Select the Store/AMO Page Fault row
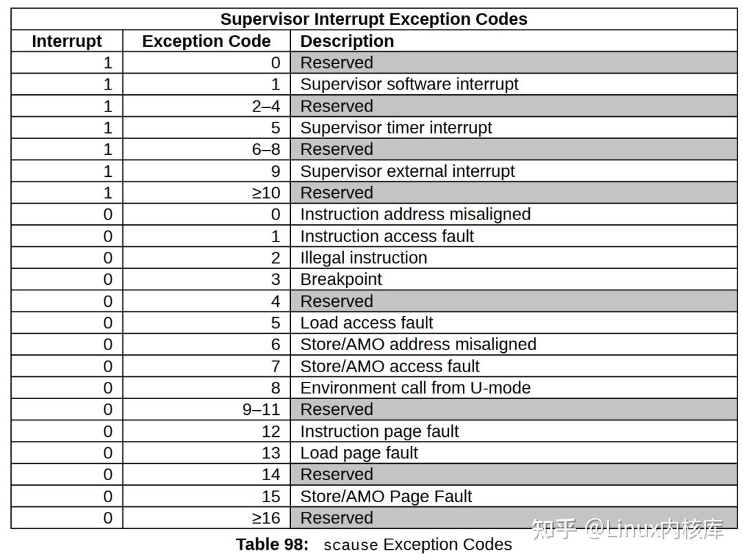The height and width of the screenshot is (560, 743). [x=374, y=497]
